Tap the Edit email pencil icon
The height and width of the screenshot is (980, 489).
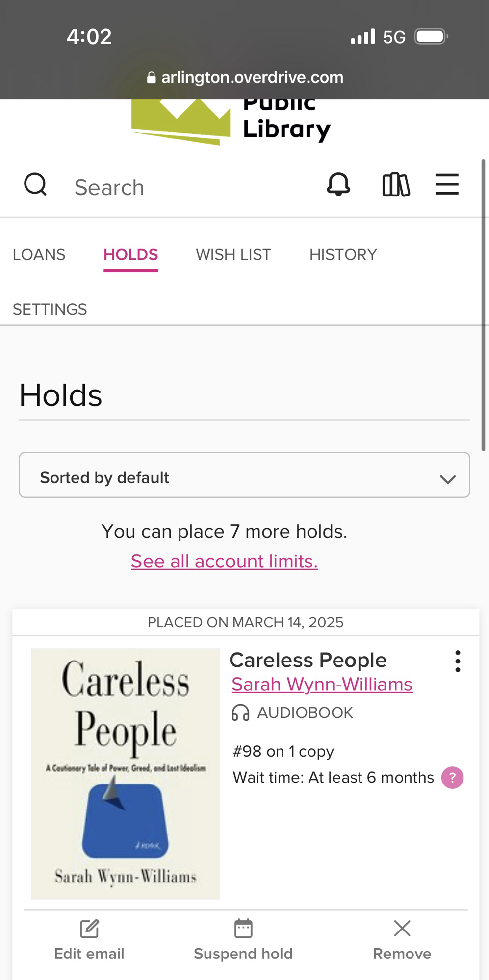(89, 929)
